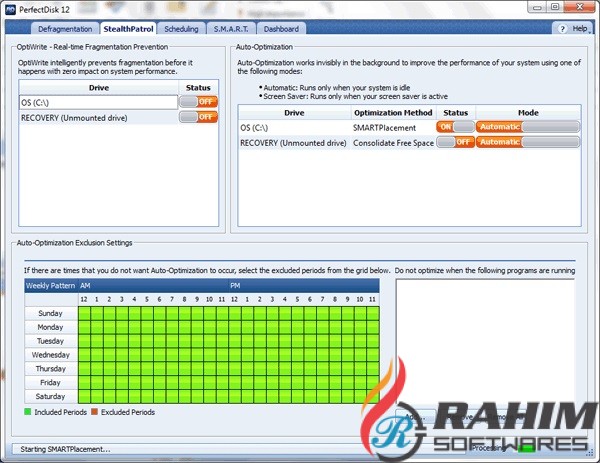
Task: Go to the S.M.A.R.T. tab
Action: (x=231, y=29)
